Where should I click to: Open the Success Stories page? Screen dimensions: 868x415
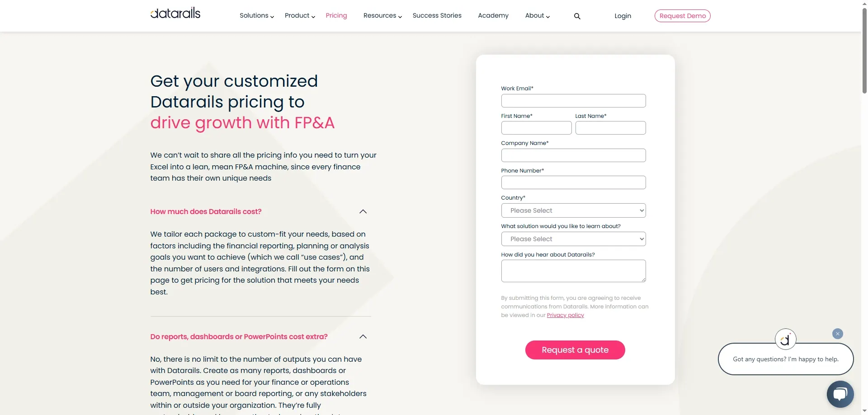click(x=437, y=16)
